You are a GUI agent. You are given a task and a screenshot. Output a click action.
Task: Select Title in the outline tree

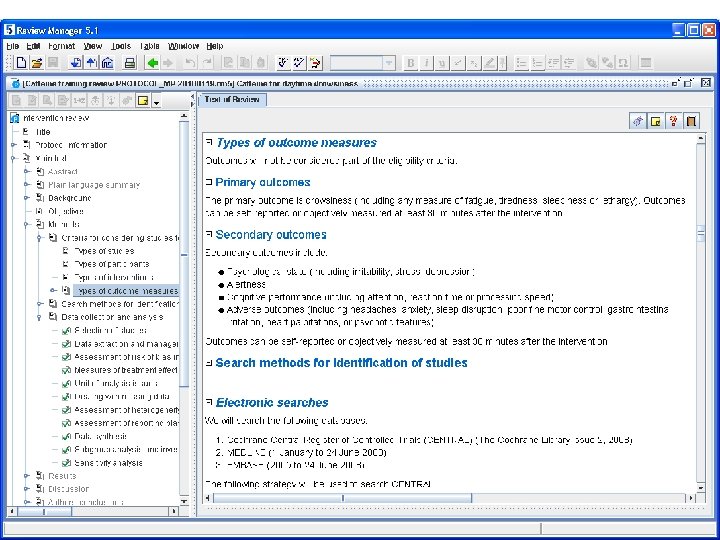coord(43,132)
